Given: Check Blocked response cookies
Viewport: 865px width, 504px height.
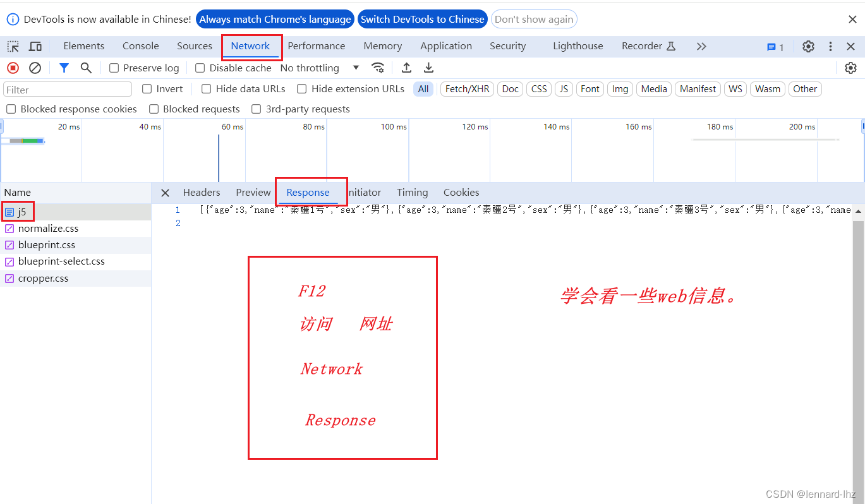Looking at the screenshot, I should [x=11, y=109].
